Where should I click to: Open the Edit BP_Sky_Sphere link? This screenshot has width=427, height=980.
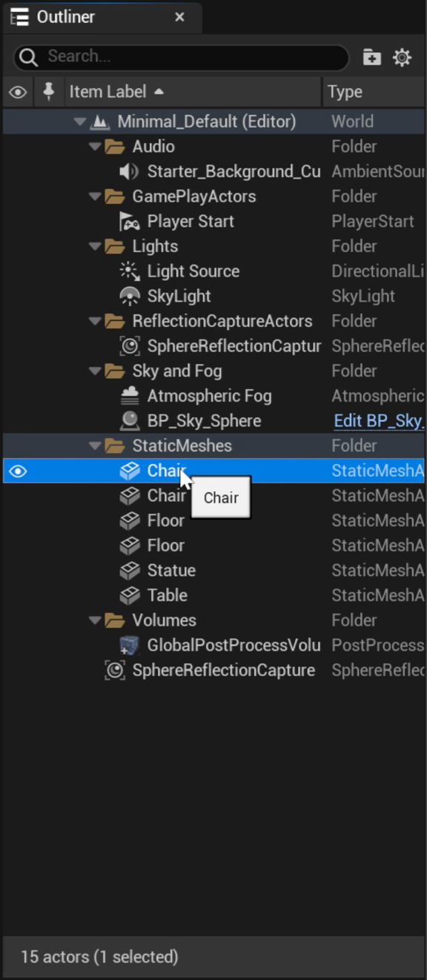pyautogui.click(x=379, y=421)
